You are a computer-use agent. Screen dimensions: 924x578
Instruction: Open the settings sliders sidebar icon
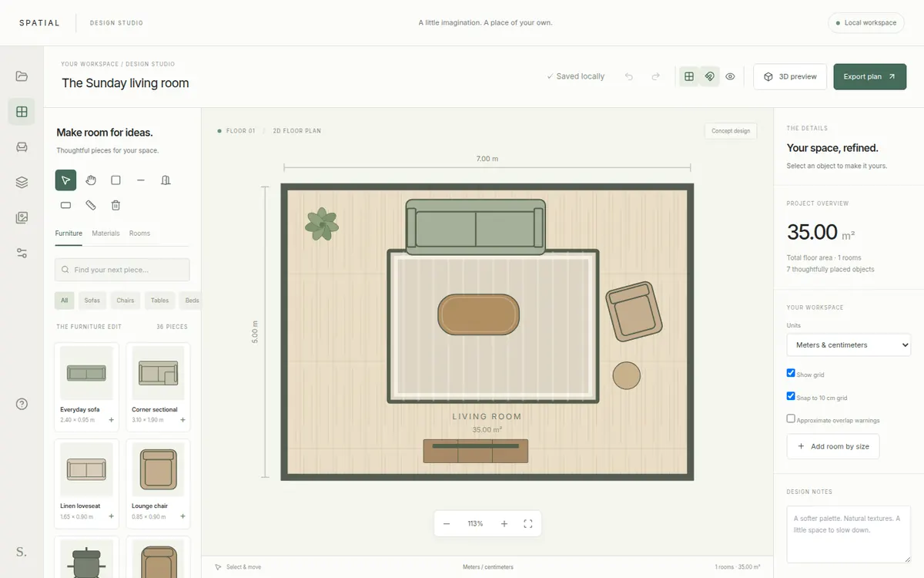click(22, 254)
